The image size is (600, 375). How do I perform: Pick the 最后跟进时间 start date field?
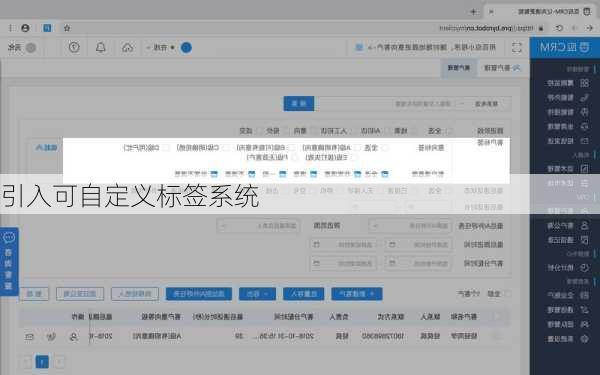(x=418, y=245)
